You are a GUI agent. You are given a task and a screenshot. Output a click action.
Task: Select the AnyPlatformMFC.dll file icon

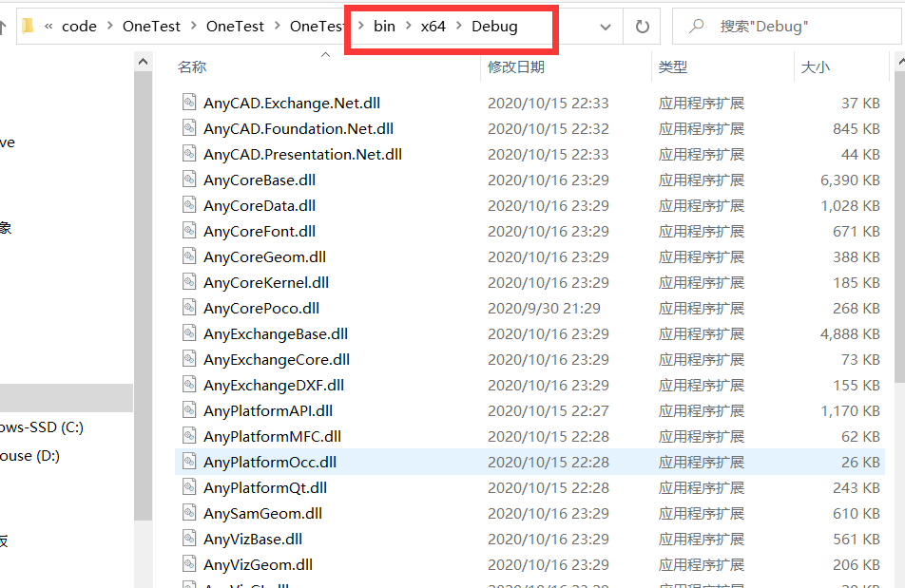point(187,436)
